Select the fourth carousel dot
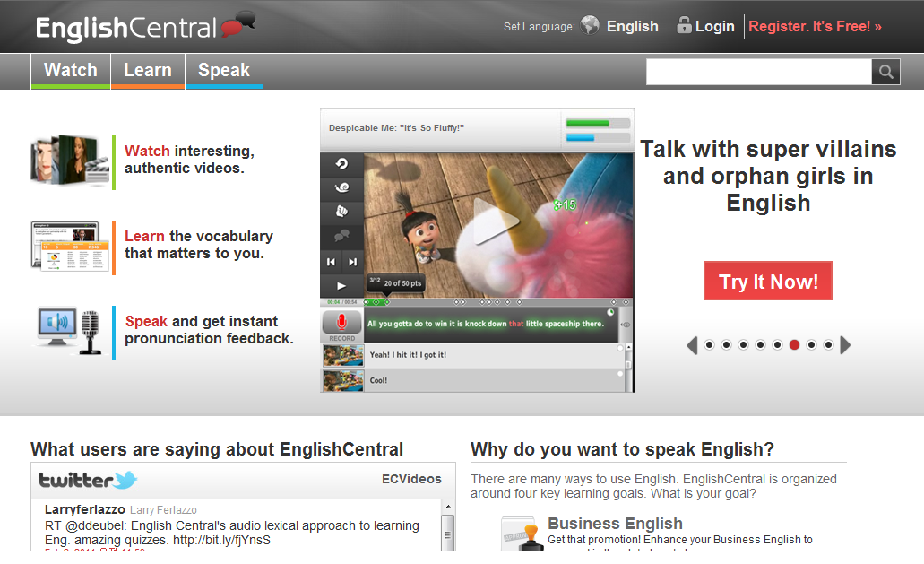924x564 pixels. coord(761,344)
